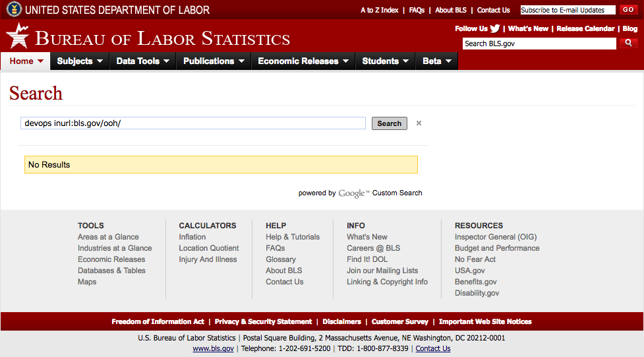The image size is (644, 357).
Task: Open About BLS under Help
Action: coord(284,270)
